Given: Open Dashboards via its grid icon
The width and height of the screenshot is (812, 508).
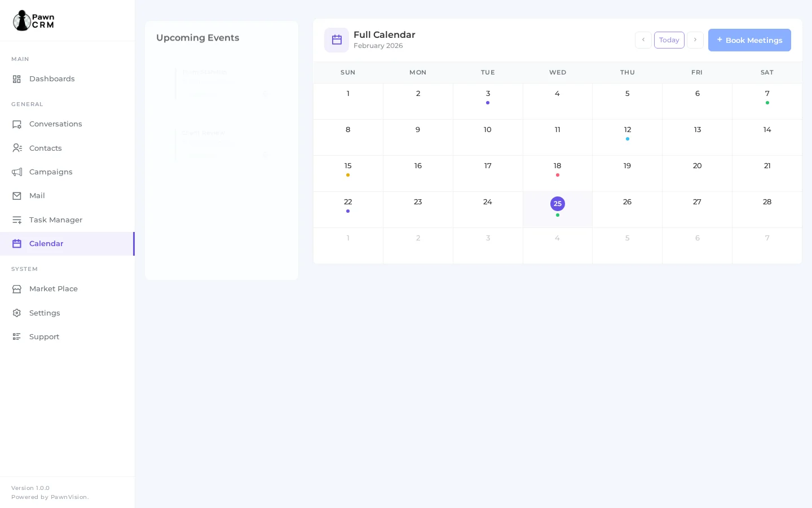Looking at the screenshot, I should pyautogui.click(x=17, y=79).
